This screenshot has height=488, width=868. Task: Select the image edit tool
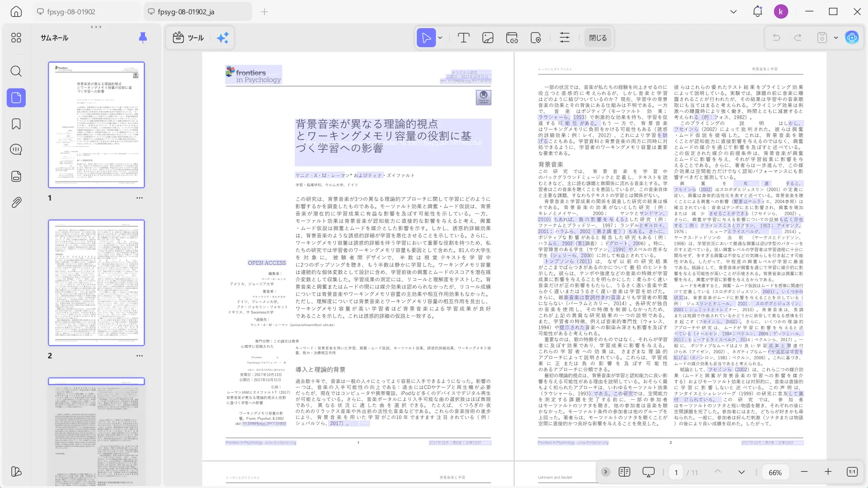click(488, 38)
